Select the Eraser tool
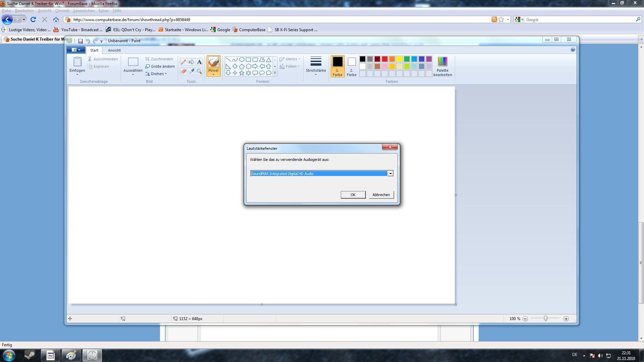The height and width of the screenshot is (362, 644). click(183, 71)
